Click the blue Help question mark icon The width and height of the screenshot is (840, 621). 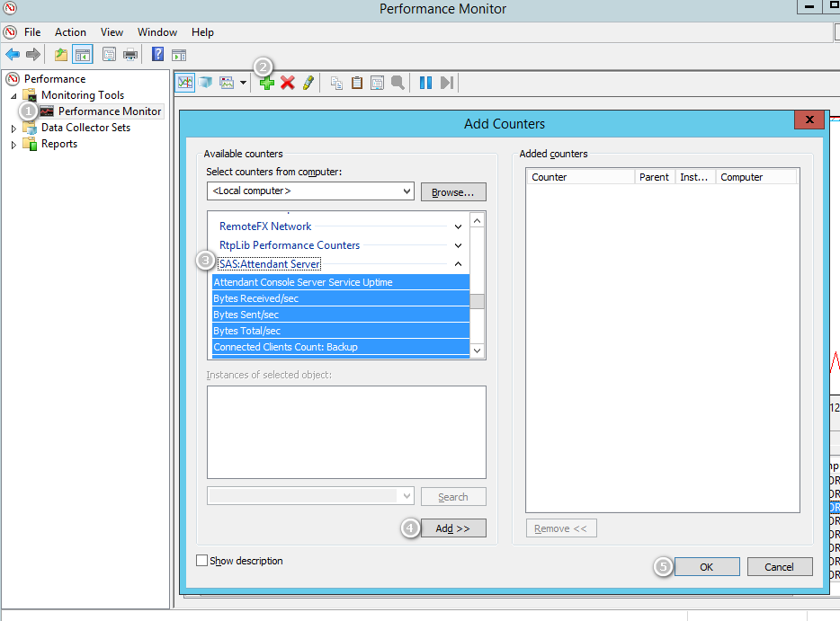click(157, 55)
